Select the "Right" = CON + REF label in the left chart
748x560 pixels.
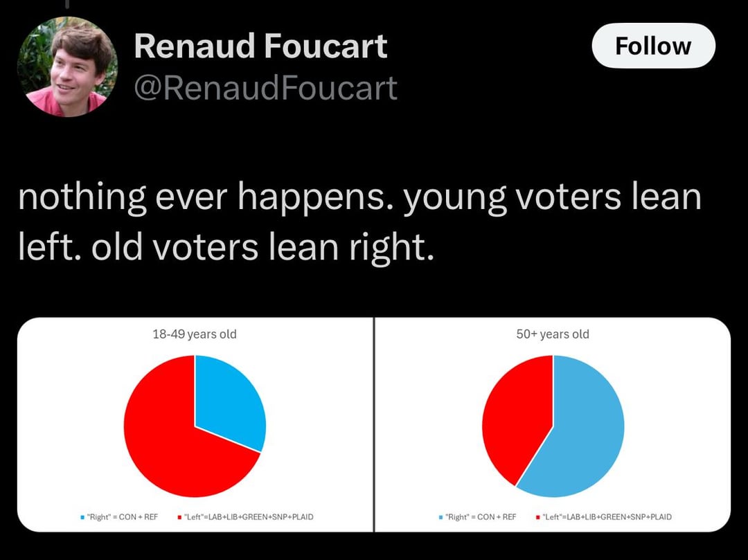click(122, 517)
